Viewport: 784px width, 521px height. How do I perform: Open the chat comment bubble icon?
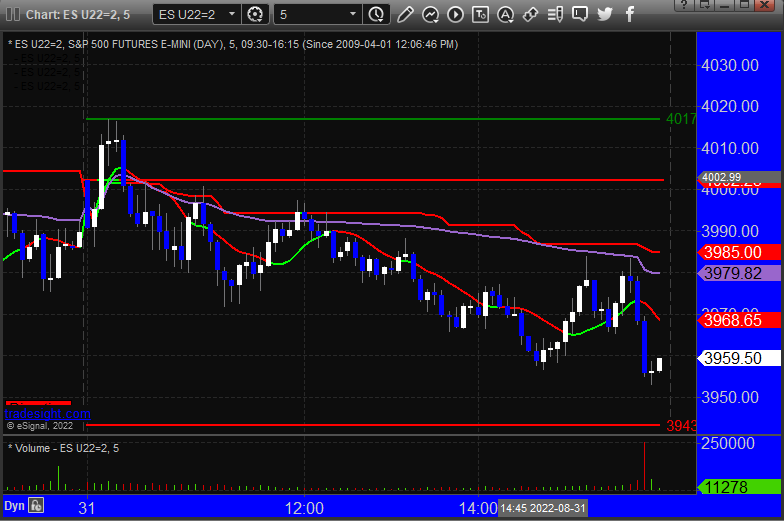coord(580,14)
